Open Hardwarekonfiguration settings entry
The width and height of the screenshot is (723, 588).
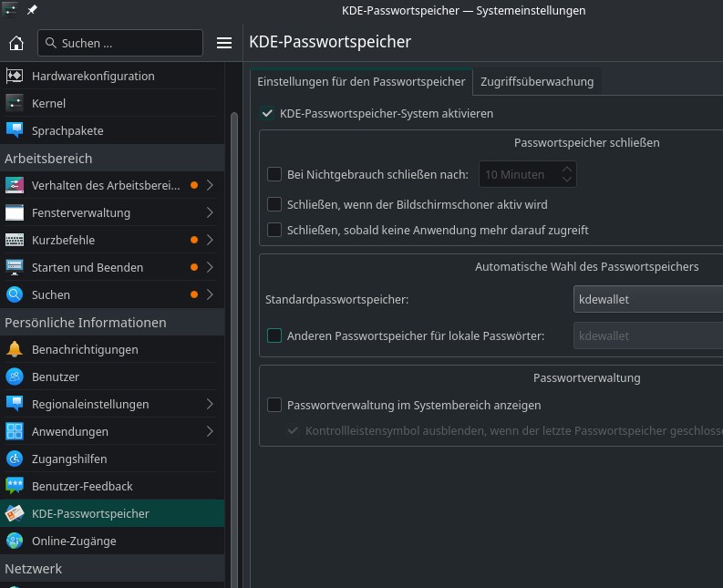[x=112, y=76]
